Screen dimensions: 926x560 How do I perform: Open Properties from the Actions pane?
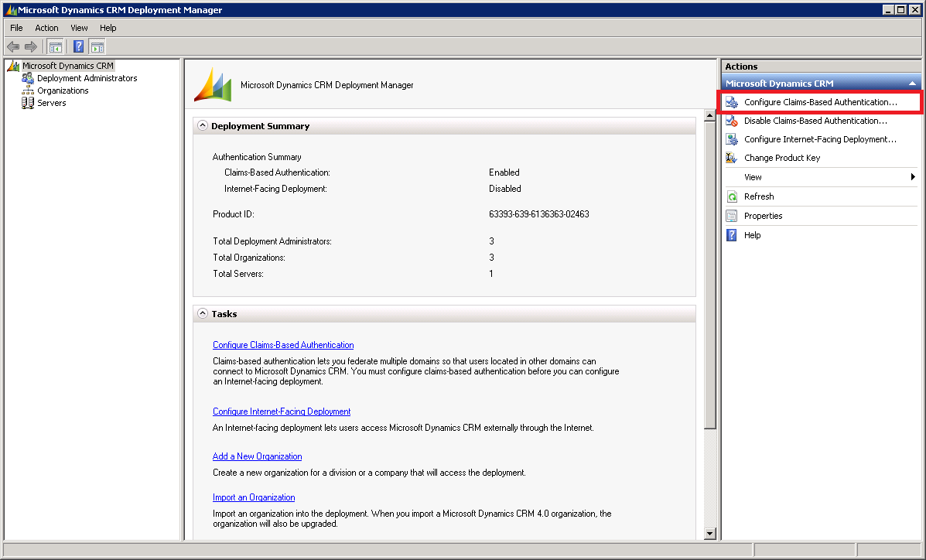coord(763,217)
